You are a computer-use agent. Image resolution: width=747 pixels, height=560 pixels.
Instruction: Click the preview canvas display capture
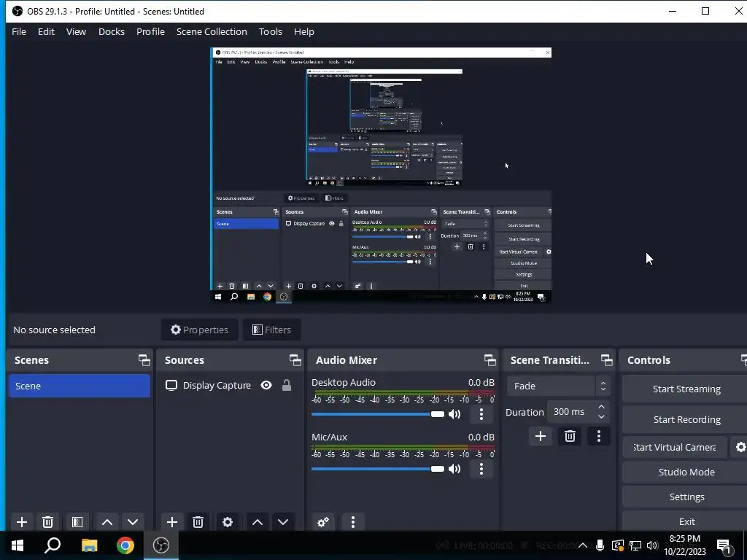coord(381,175)
